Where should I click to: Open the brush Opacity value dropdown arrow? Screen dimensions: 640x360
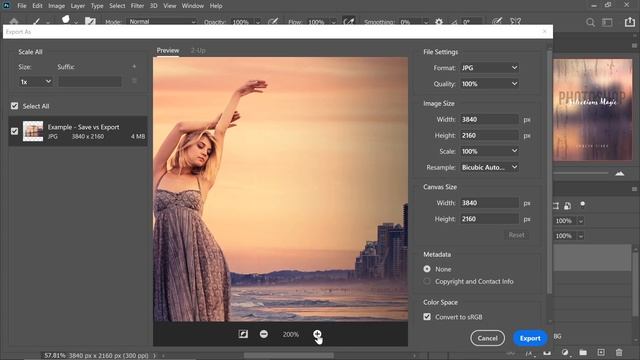coord(258,22)
